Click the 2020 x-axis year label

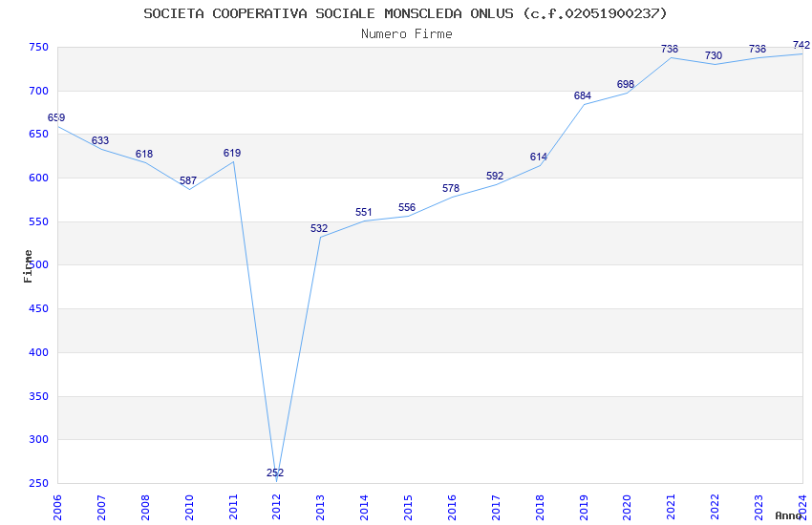pos(627,508)
